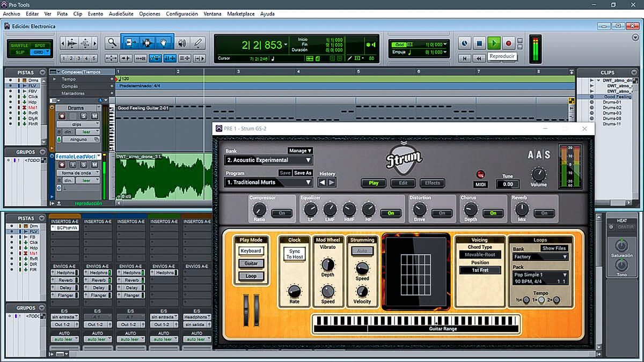Viewport: 644px width, 362px height.
Task: Click the Tune value field
Action: 508,184
